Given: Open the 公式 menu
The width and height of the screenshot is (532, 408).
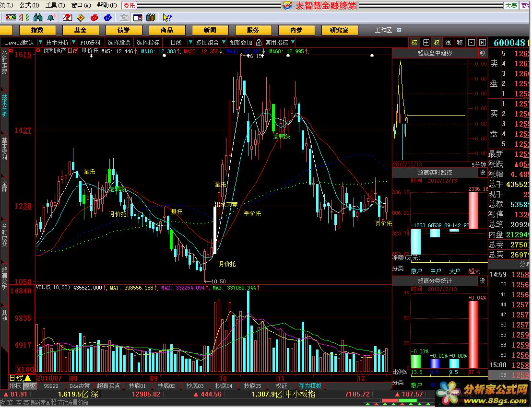Looking at the screenshot, I should point(29,5).
